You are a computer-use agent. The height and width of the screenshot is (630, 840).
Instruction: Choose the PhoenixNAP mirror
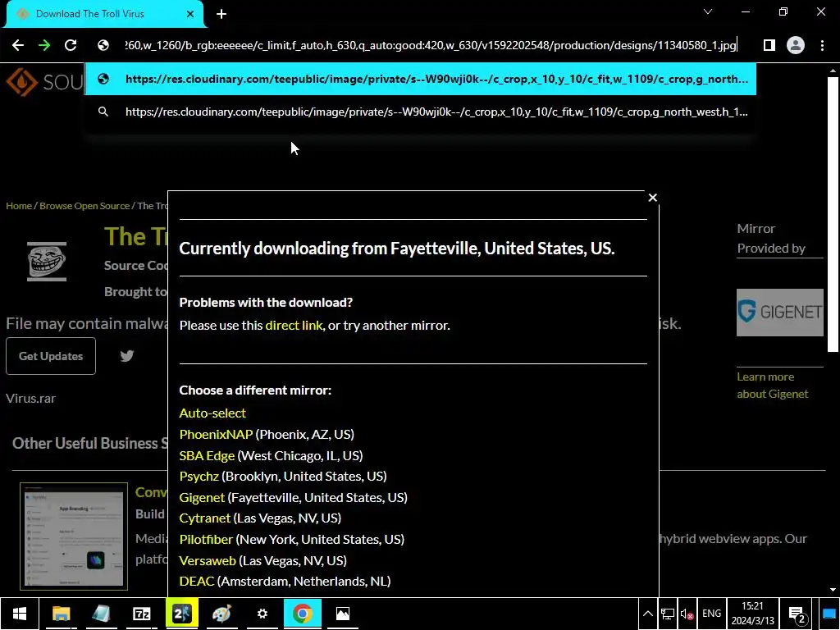(x=216, y=434)
